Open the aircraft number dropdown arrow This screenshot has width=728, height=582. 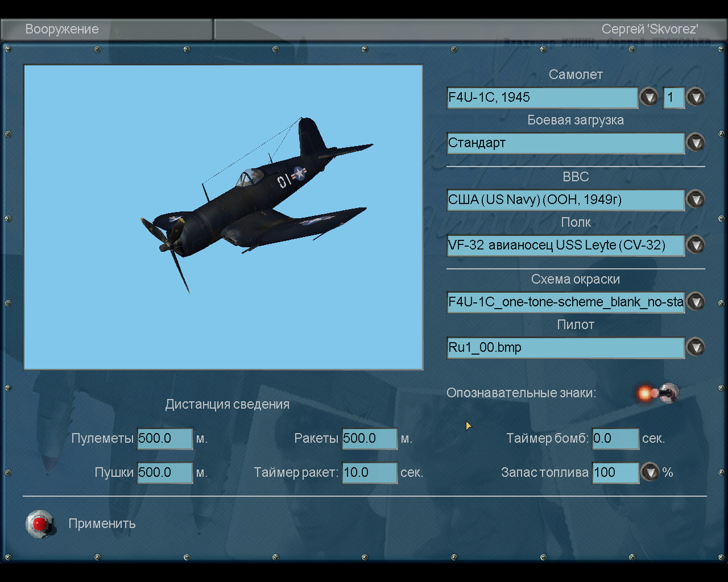tap(696, 97)
